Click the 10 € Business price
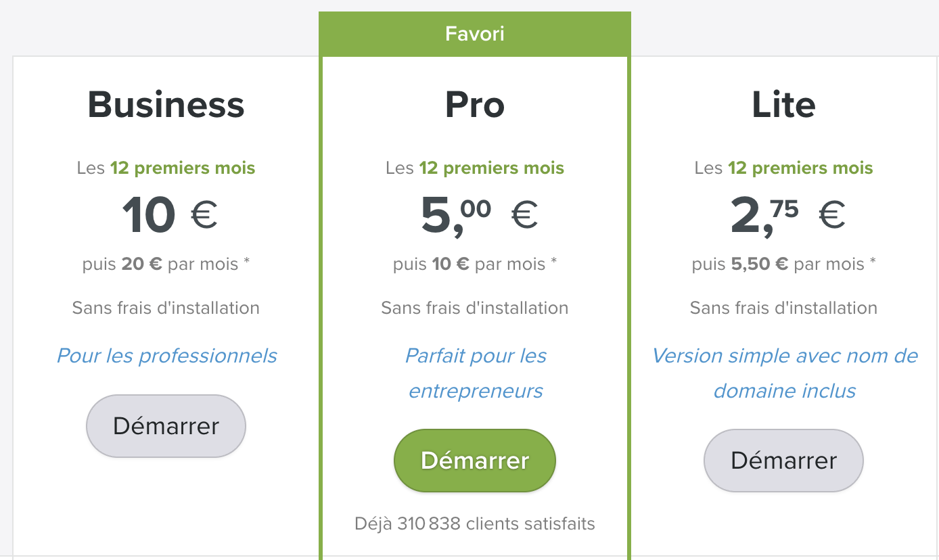This screenshot has height=560, width=939. (169, 216)
